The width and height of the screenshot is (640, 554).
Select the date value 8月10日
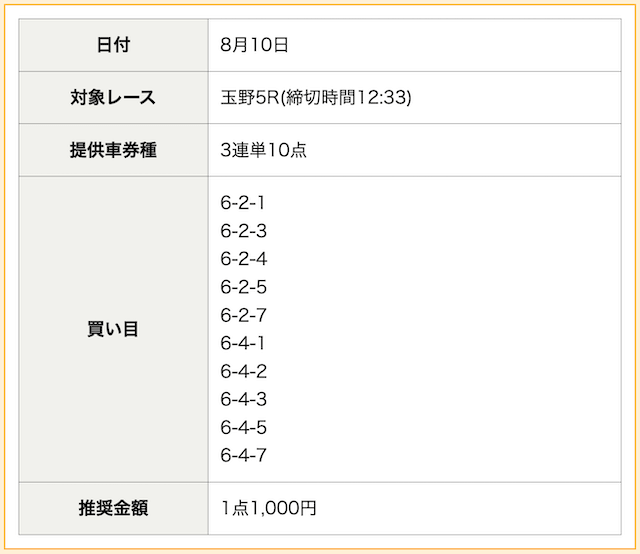[254, 45]
